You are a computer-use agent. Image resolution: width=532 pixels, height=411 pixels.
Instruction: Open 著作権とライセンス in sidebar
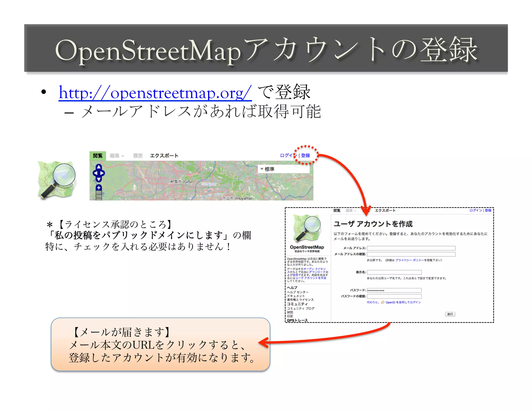point(300,300)
